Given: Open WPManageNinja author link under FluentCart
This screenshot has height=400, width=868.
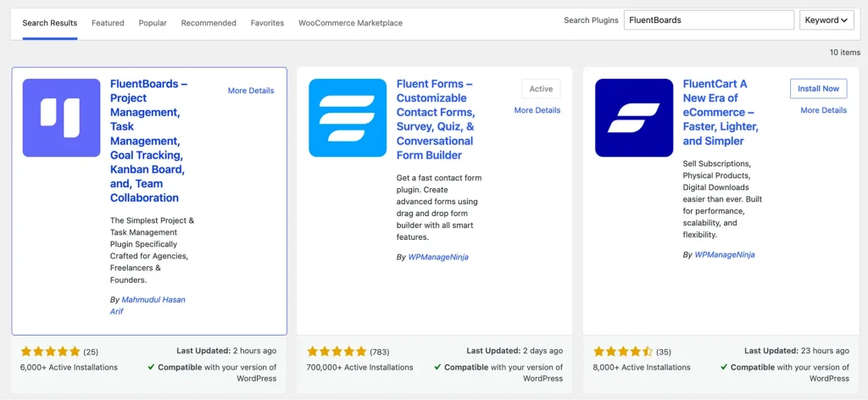Looking at the screenshot, I should tap(725, 255).
